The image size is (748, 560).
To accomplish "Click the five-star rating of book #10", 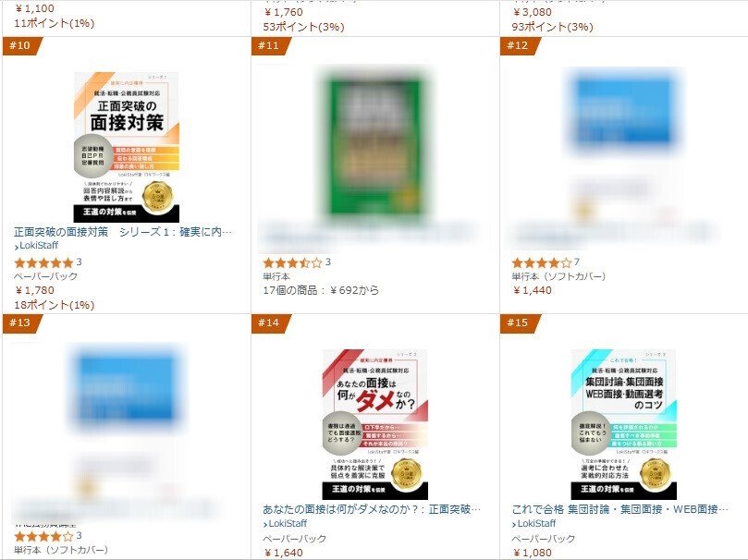I will [x=43, y=262].
